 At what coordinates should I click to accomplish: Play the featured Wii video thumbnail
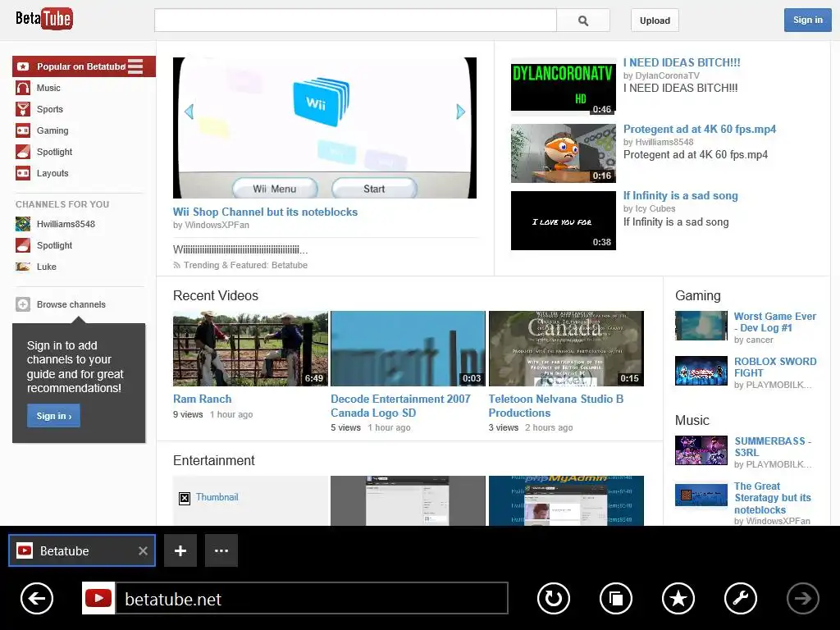pos(325,128)
